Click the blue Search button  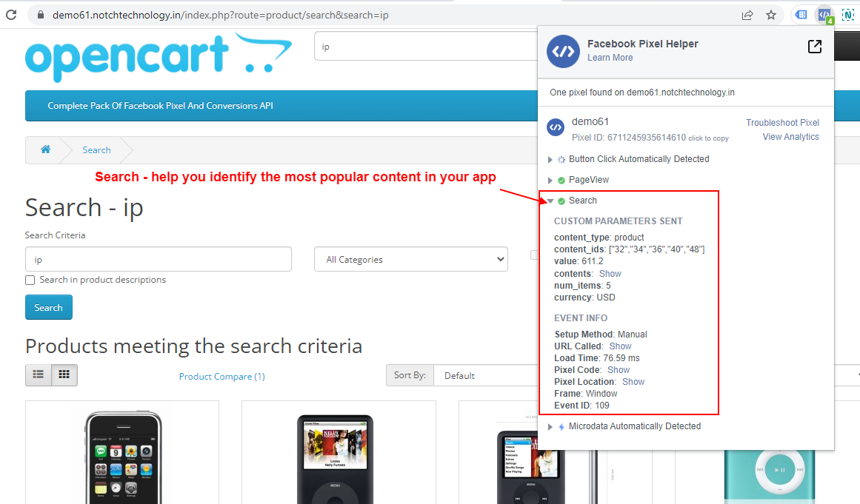pyautogui.click(x=49, y=307)
